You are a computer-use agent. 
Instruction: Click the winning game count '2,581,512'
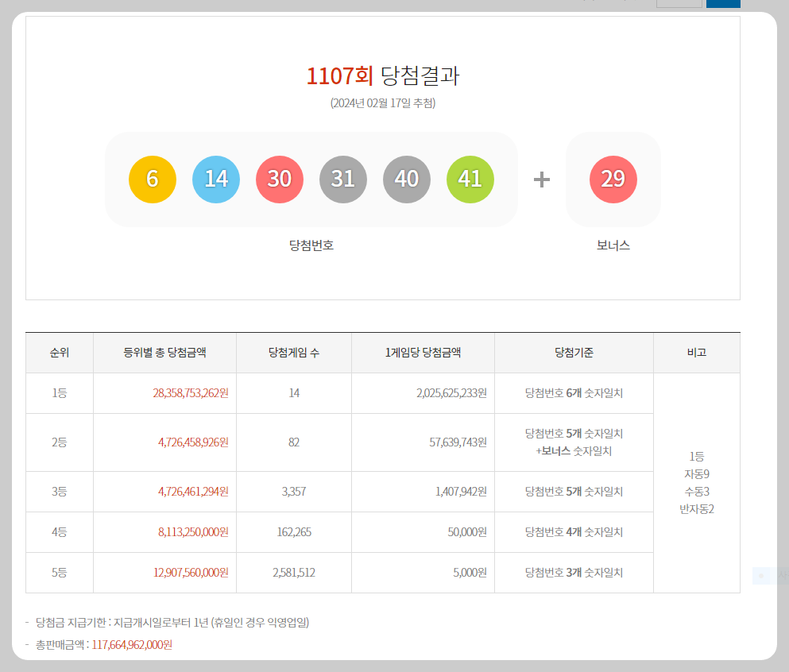[294, 573]
